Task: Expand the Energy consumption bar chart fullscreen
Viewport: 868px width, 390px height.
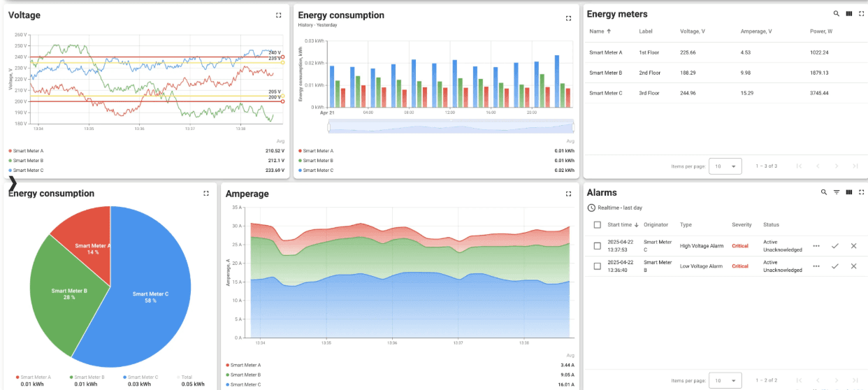Action: (568, 19)
